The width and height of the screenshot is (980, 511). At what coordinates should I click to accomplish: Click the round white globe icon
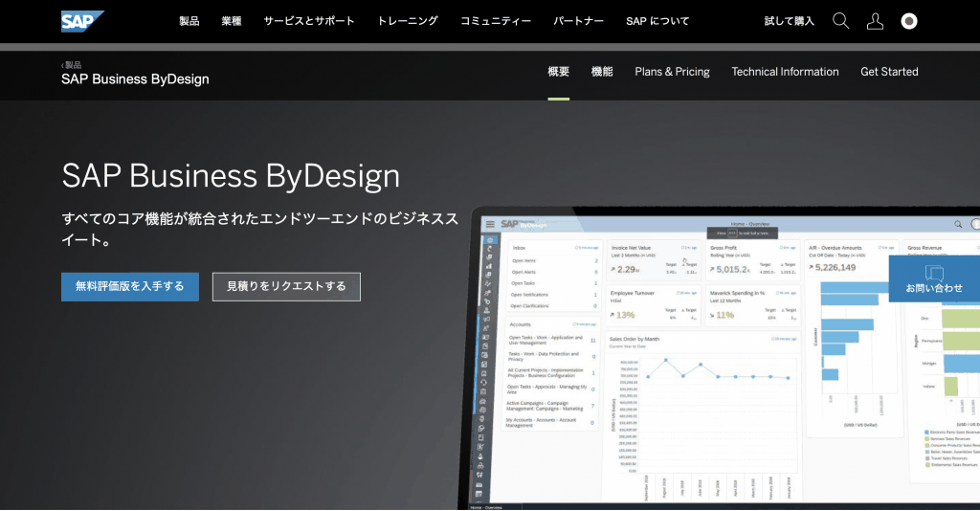[x=909, y=21]
